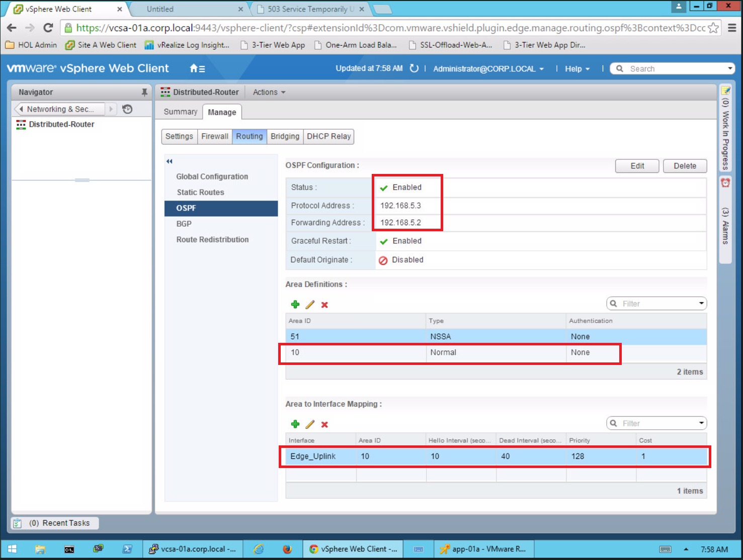Open the Settings sub-tab
The width and height of the screenshot is (743, 560).
click(179, 136)
